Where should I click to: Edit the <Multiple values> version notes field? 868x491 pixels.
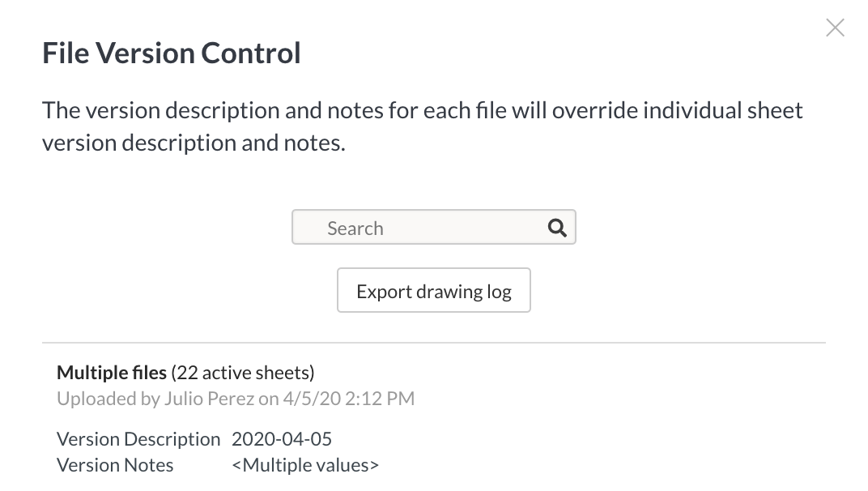(305, 465)
